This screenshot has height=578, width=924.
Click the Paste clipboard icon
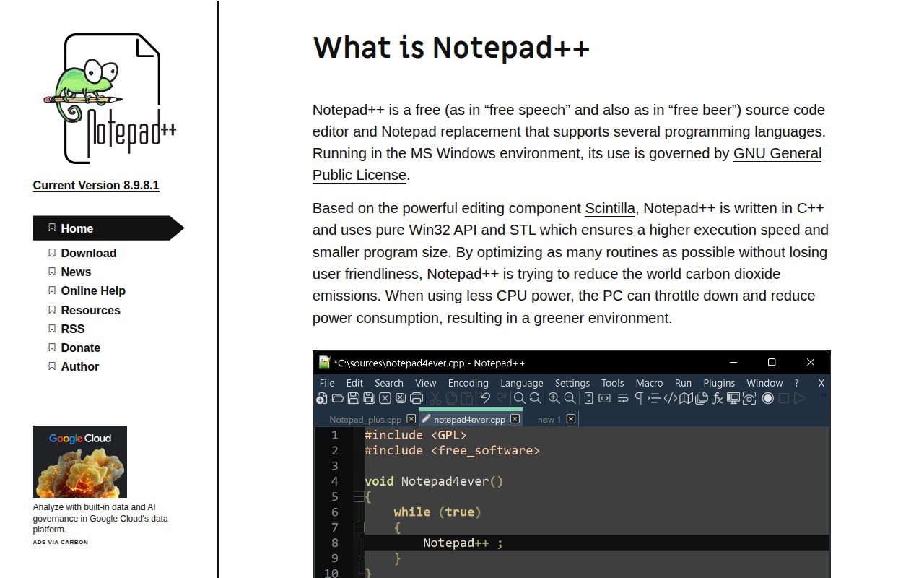coord(466,398)
